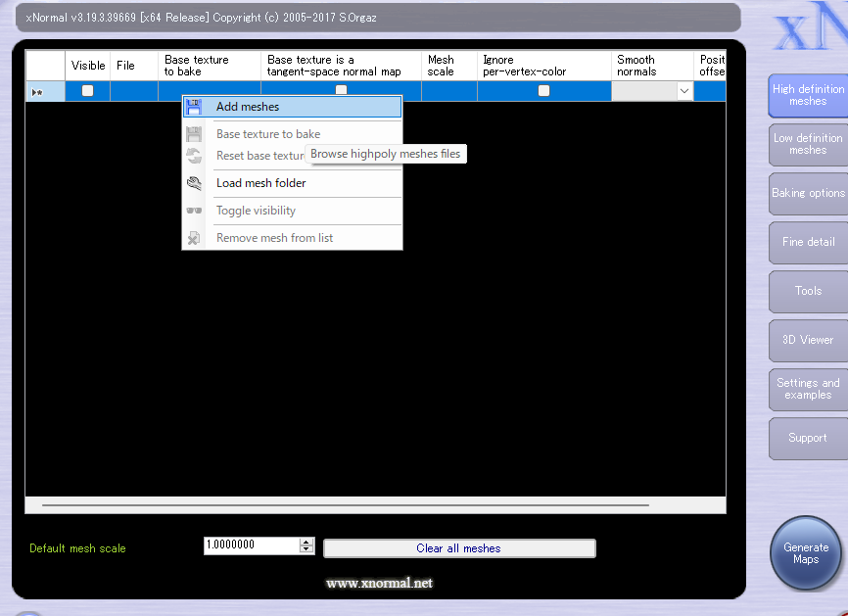Open the Low definition meshes tab
Image resolution: width=848 pixels, height=616 pixels.
click(808, 144)
